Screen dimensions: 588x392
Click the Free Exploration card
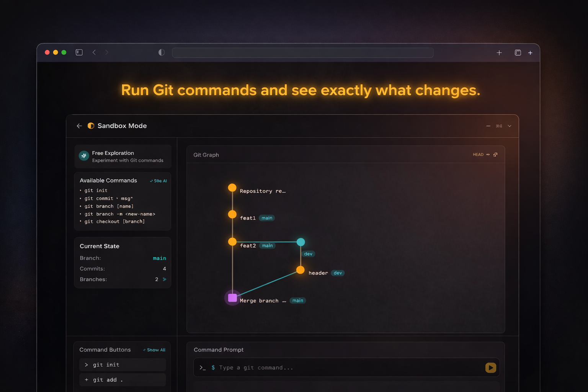click(122, 156)
